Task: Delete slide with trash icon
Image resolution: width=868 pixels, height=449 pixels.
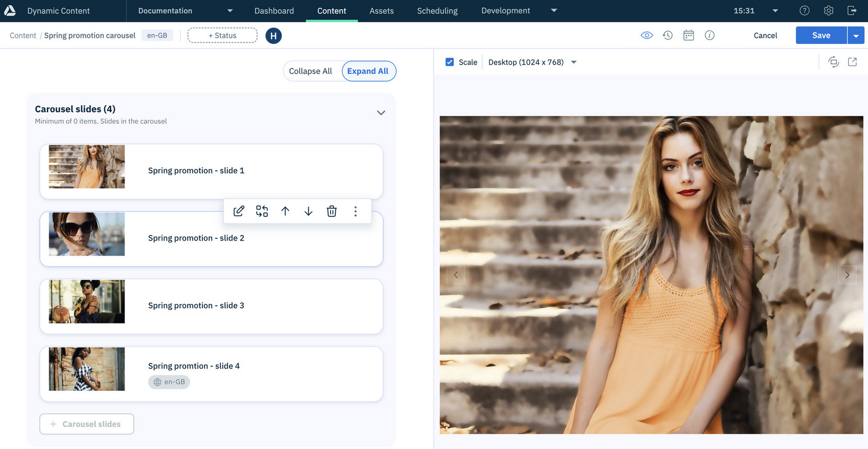Action: [332, 211]
